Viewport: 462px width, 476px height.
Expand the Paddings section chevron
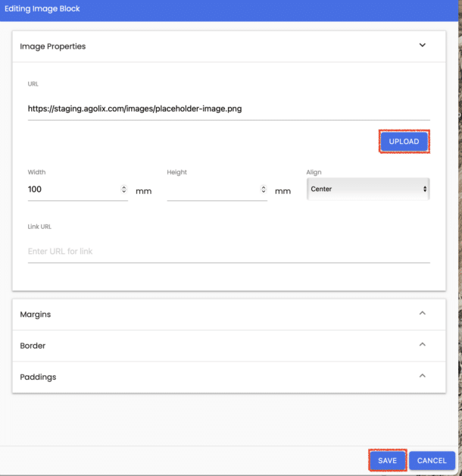point(423,376)
